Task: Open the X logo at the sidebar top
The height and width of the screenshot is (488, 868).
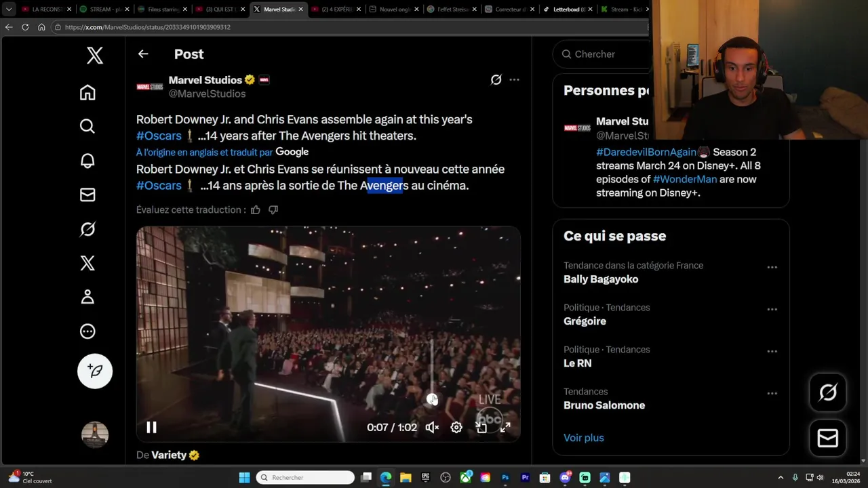Action: click(95, 56)
